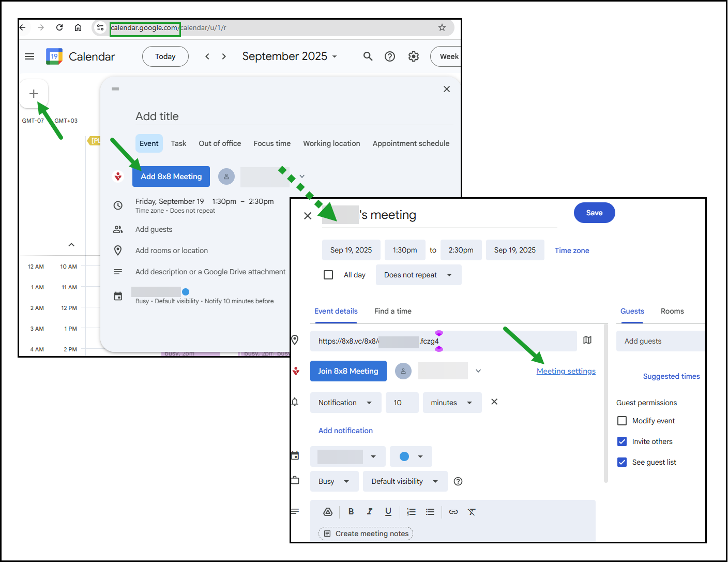728x562 pixels.
Task: Click the search magnifier icon in Calendar header
Action: [x=368, y=56]
